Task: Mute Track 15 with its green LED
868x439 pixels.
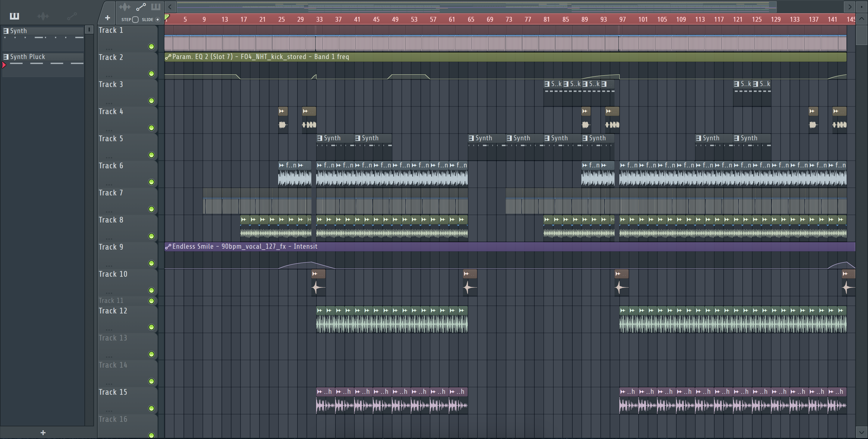Action: click(152, 408)
